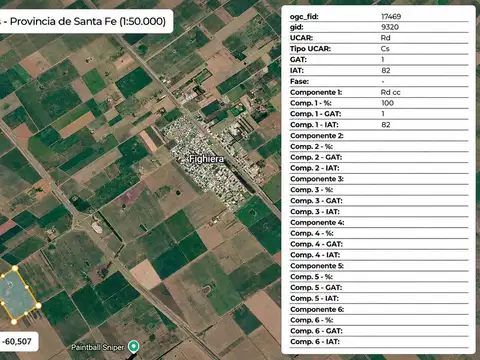Click the Comp. 6 - GAT: label

coord(316,331)
